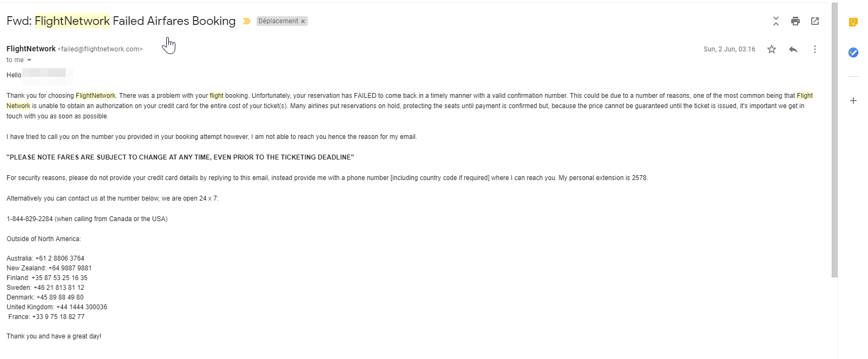The height and width of the screenshot is (359, 868).
Task: Star the FlightNetwork message
Action: click(772, 49)
